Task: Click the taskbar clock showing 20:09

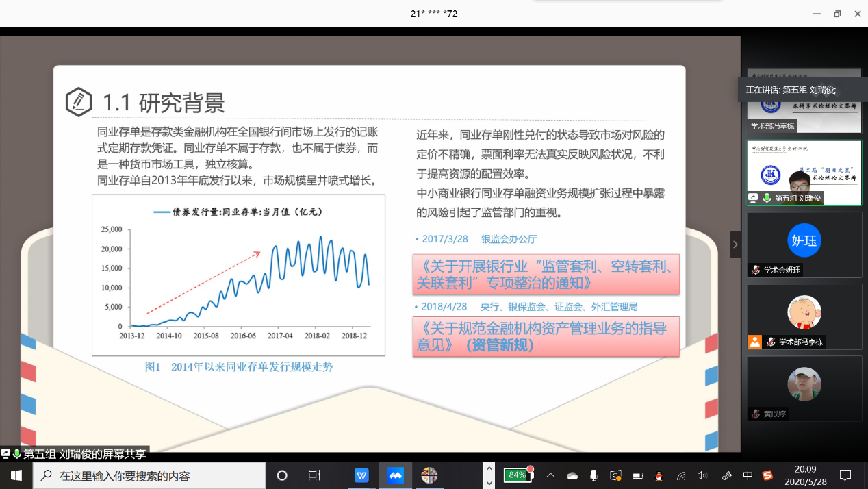Action: tap(805, 475)
